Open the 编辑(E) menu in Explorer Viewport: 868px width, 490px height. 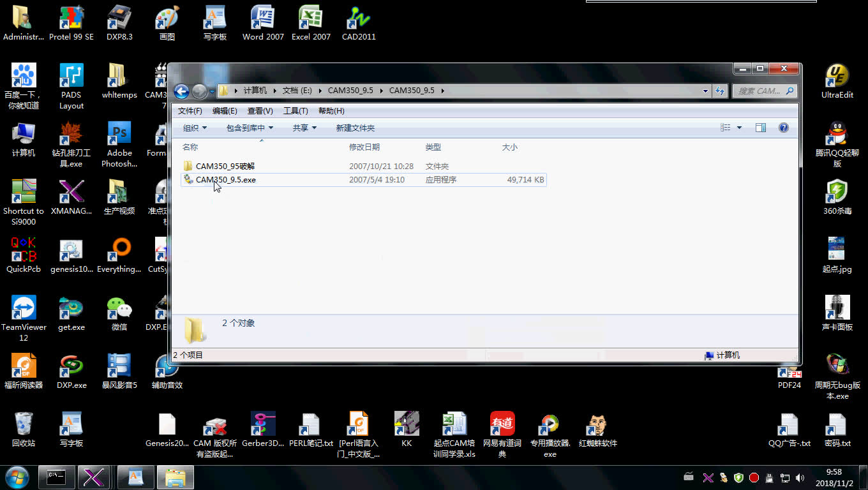(x=225, y=111)
